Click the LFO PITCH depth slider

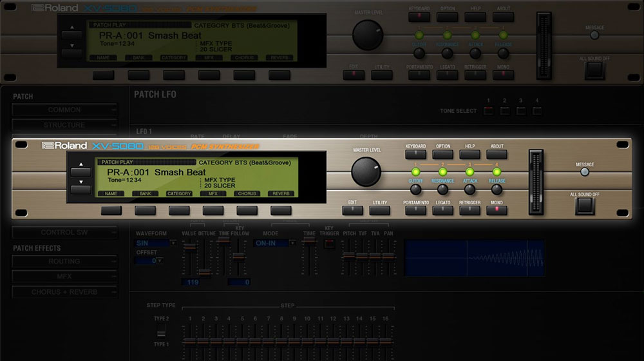pyautogui.click(x=348, y=257)
